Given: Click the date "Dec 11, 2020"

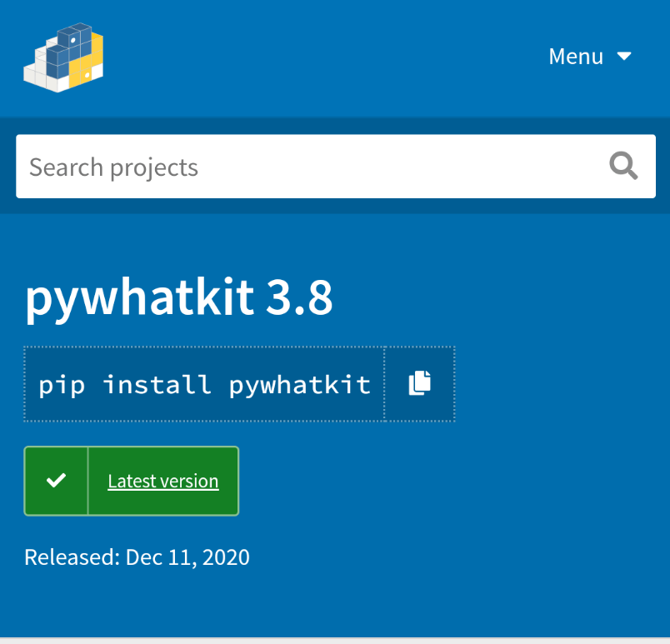Looking at the screenshot, I should tap(187, 557).
